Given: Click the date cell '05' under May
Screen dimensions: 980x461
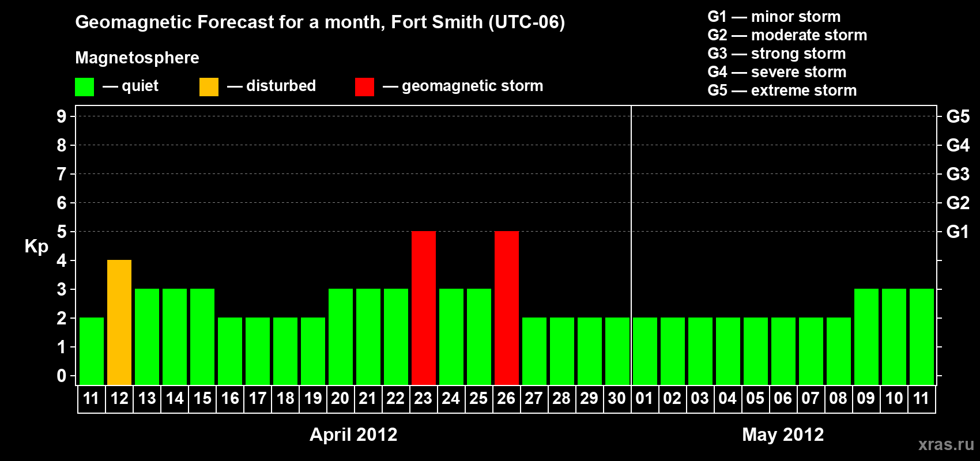Looking at the screenshot, I should (756, 399).
